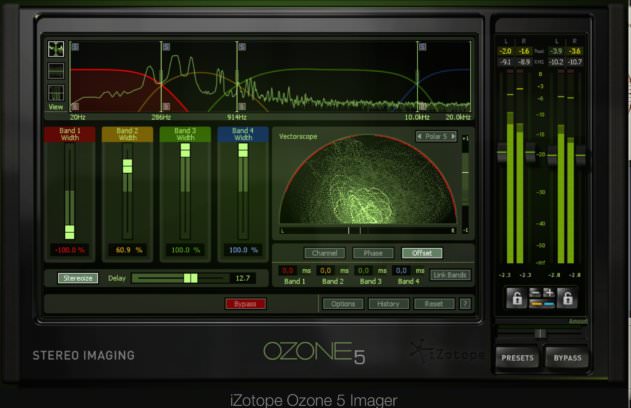Solo Band 2 with S button near 286Hz

(166, 47)
